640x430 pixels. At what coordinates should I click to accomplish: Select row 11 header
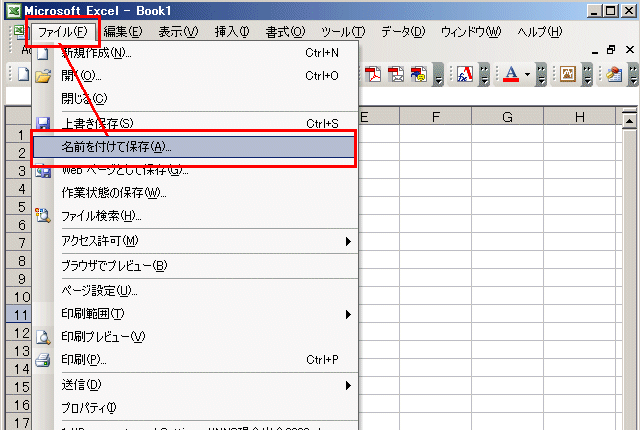pyautogui.click(x=19, y=315)
